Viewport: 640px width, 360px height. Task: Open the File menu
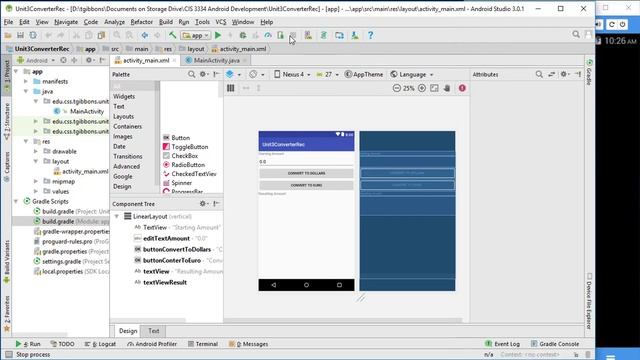point(8,22)
